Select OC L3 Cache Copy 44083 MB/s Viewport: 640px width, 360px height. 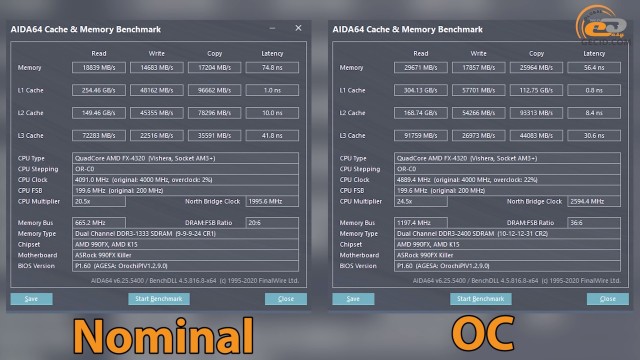536,135
